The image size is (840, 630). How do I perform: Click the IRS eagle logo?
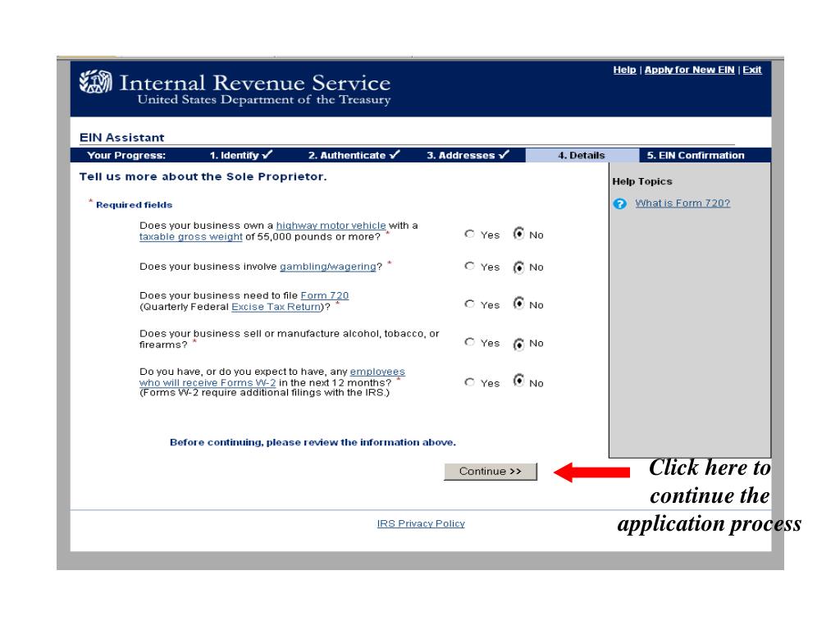click(95, 82)
